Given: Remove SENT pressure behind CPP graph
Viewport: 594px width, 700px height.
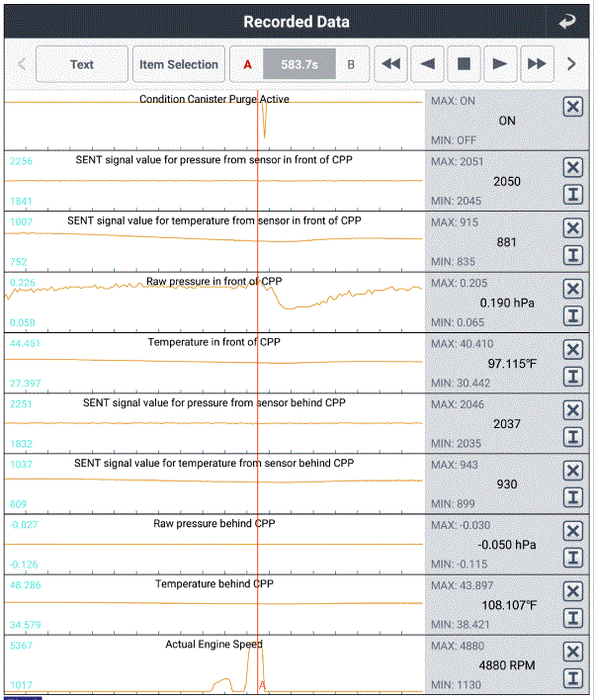Looking at the screenshot, I should [573, 410].
